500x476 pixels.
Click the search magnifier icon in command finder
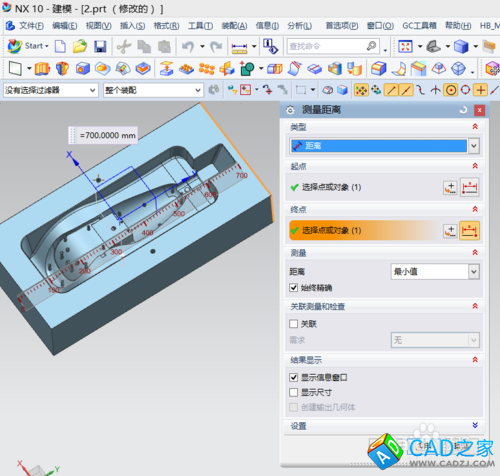tap(372, 46)
